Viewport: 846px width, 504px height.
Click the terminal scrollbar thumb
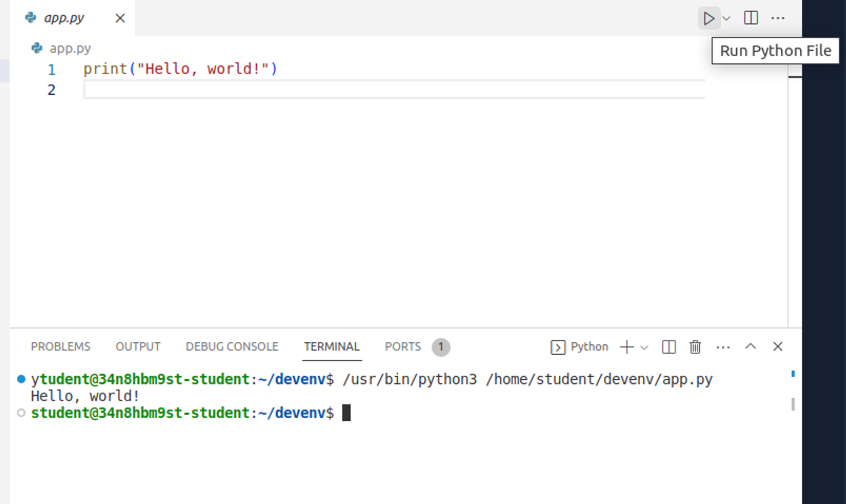[793, 404]
